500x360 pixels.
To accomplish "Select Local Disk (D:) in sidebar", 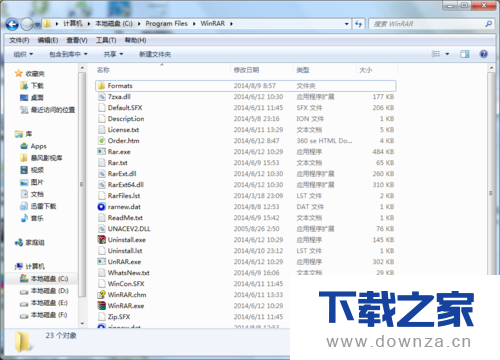I will [x=44, y=291].
